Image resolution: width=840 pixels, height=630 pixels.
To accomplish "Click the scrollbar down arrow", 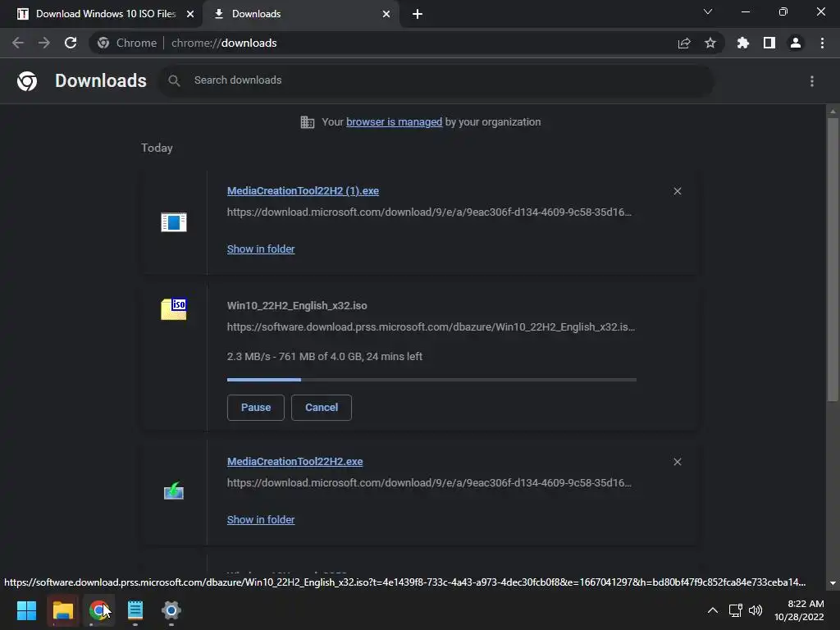I will (x=833, y=583).
